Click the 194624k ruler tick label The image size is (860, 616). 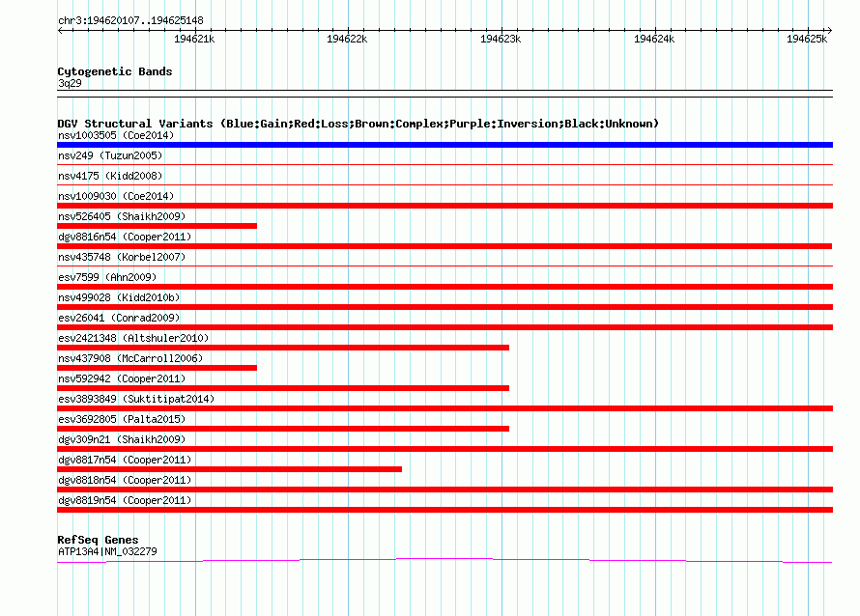[654, 39]
